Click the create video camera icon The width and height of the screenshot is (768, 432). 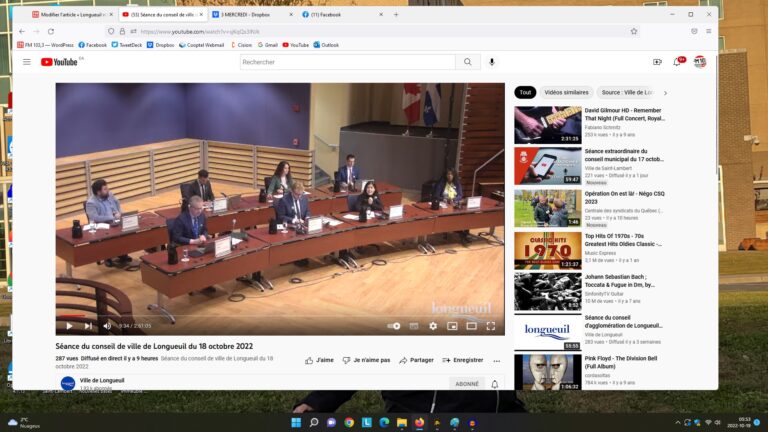coord(657,62)
